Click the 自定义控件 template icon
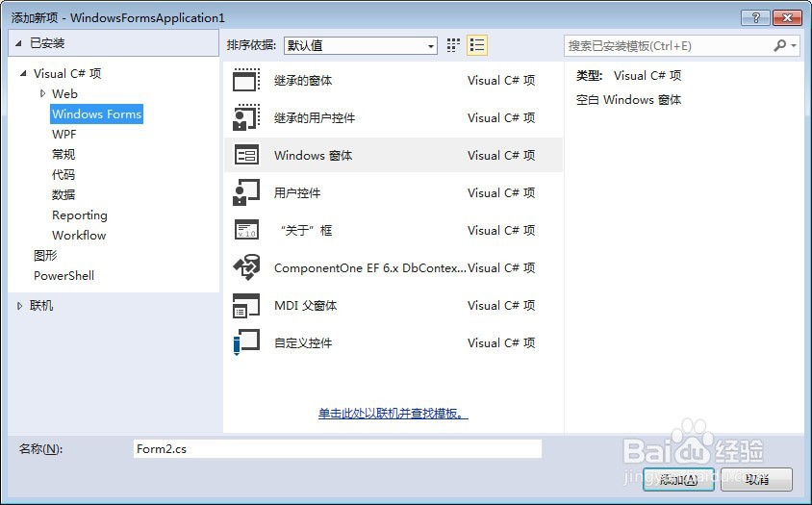Image resolution: width=812 pixels, height=505 pixels. [x=246, y=342]
